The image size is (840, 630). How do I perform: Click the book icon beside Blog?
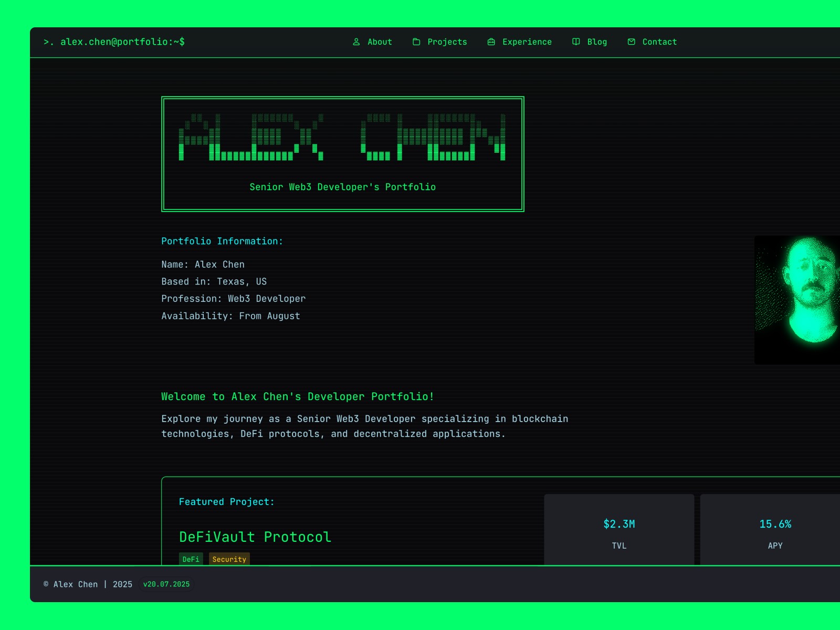click(576, 42)
